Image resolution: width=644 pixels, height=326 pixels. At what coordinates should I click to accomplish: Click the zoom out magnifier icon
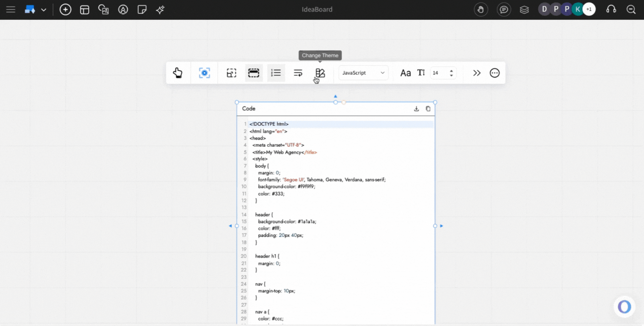pos(631,10)
